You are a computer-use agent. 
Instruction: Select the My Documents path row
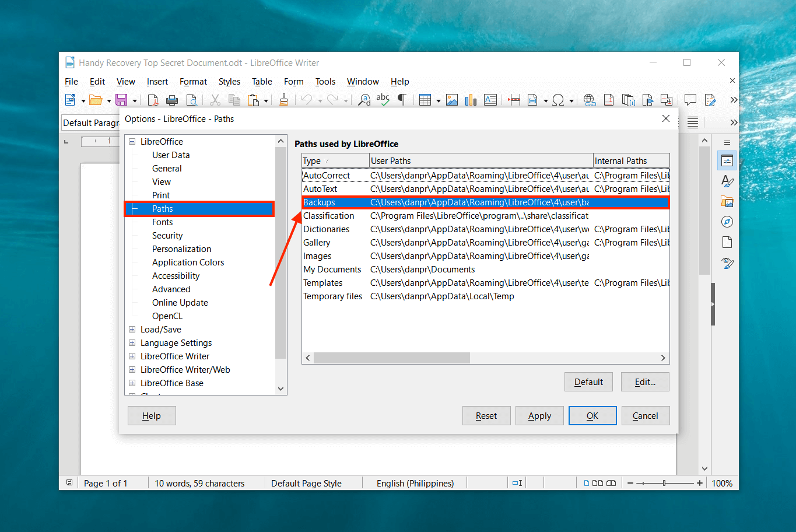485,269
